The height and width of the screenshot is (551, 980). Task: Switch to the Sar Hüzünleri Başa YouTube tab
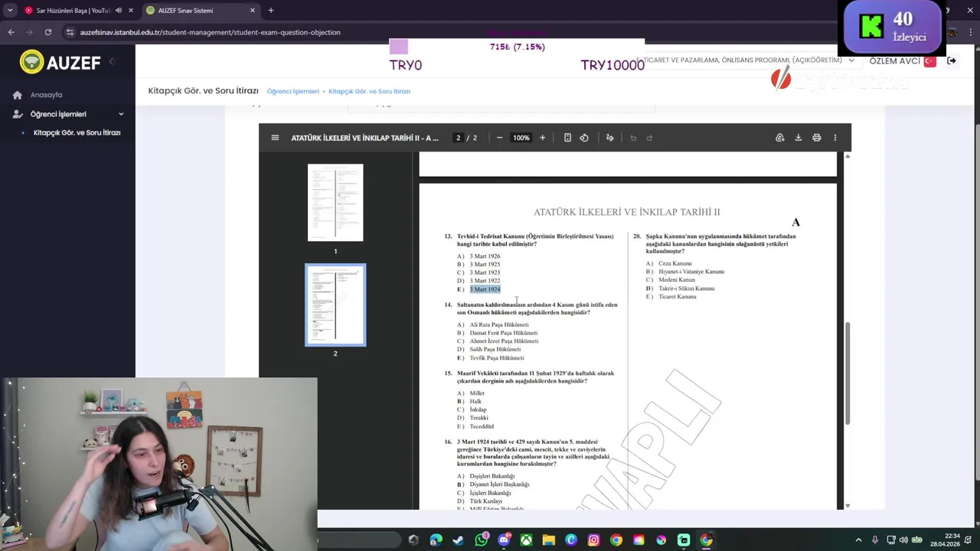(73, 11)
